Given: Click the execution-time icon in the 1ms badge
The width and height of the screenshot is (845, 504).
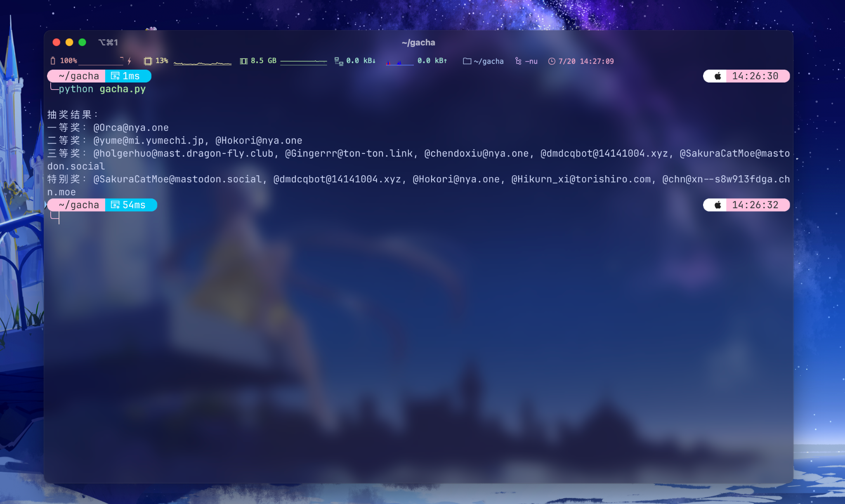Looking at the screenshot, I should coord(115,76).
